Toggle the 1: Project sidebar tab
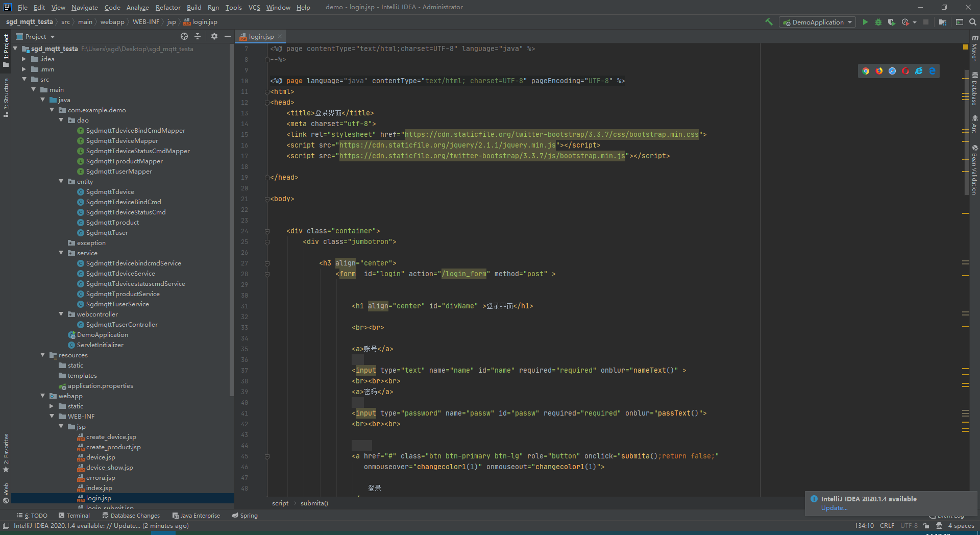This screenshot has width=980, height=535. point(6,51)
